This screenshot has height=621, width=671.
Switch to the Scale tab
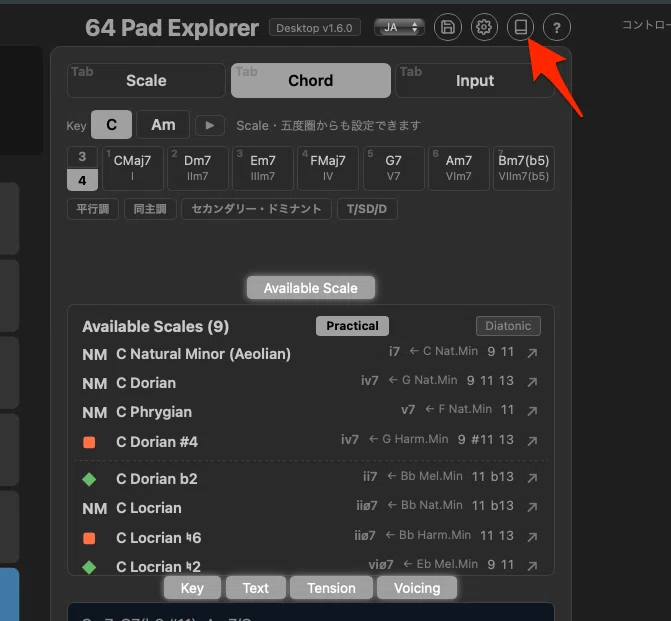click(x=146, y=80)
